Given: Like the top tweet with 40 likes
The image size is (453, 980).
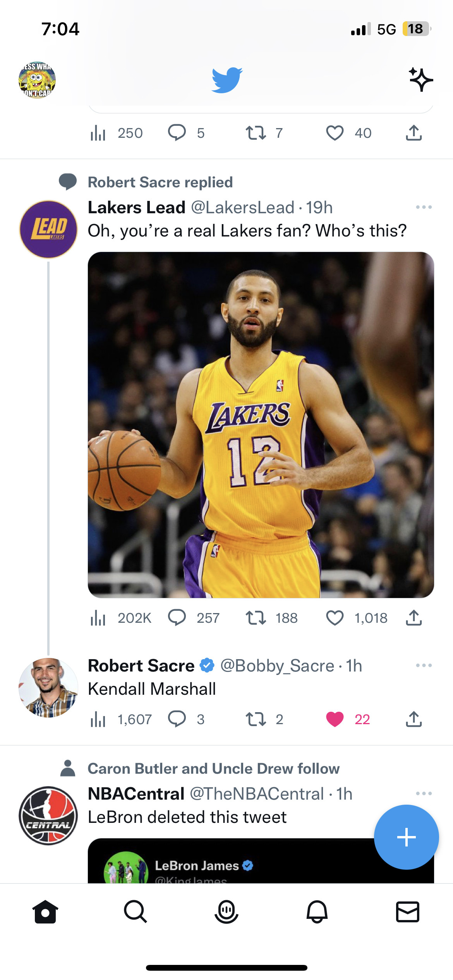Looking at the screenshot, I should click(335, 133).
